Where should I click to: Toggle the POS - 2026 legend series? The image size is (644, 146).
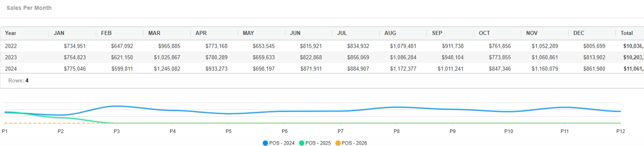point(351,143)
